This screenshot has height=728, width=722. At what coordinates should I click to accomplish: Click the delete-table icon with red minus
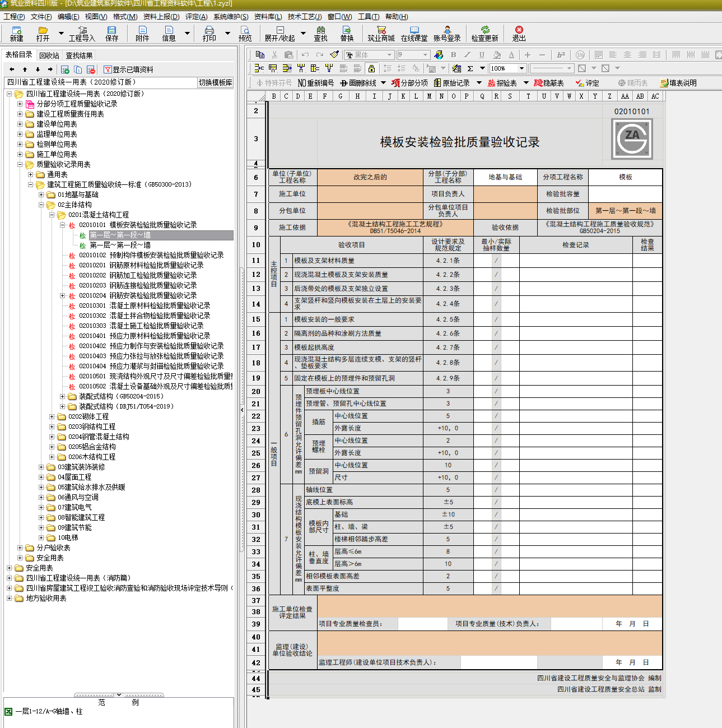(91, 69)
